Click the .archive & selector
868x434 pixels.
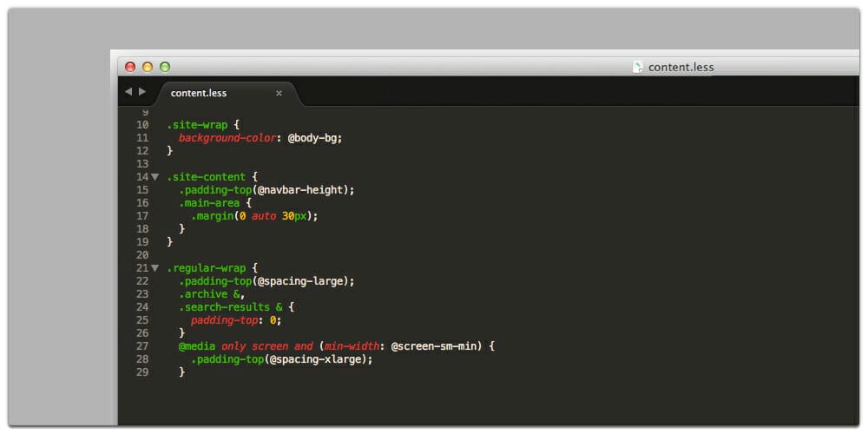209,294
